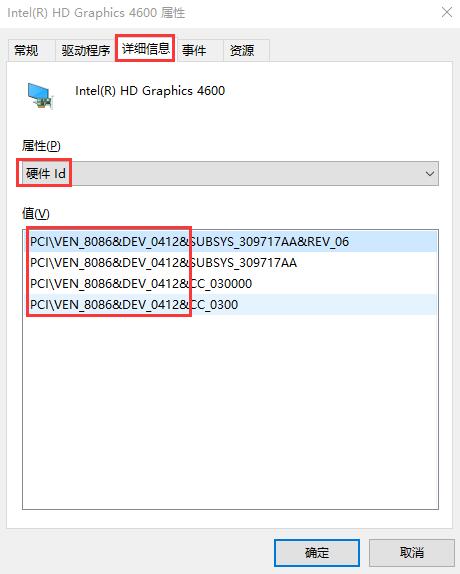
Task: Click the dropdown chevron arrow
Action: coord(430,174)
